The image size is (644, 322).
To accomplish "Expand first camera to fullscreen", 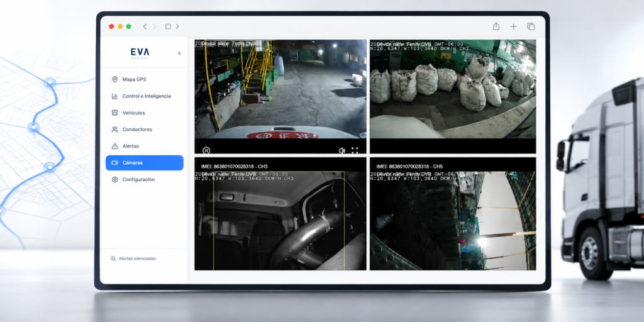I will point(355,151).
